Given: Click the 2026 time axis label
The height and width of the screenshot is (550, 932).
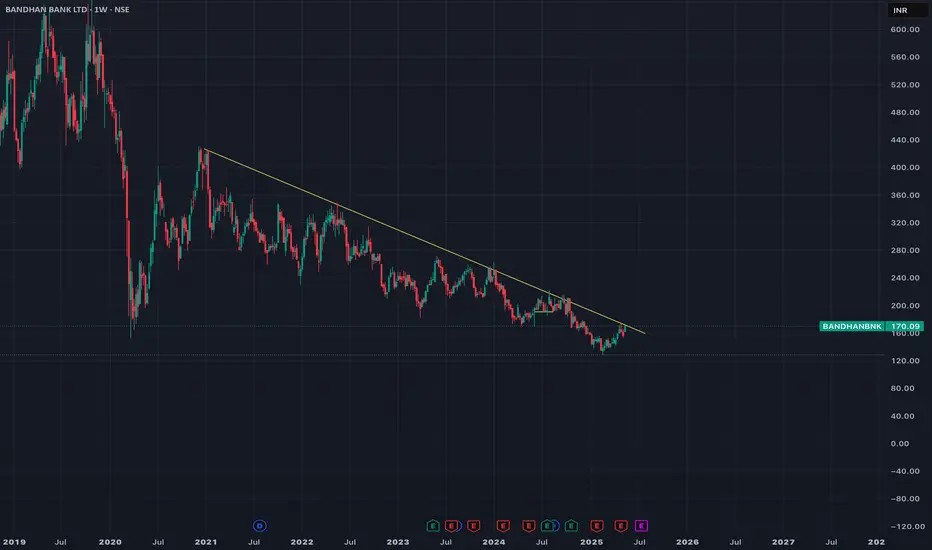Looking at the screenshot, I should (687, 542).
